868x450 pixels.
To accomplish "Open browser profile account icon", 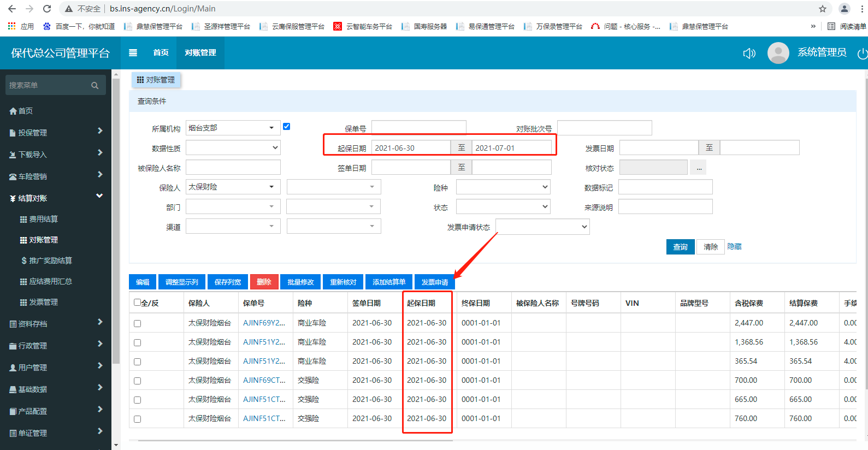I will tap(844, 9).
